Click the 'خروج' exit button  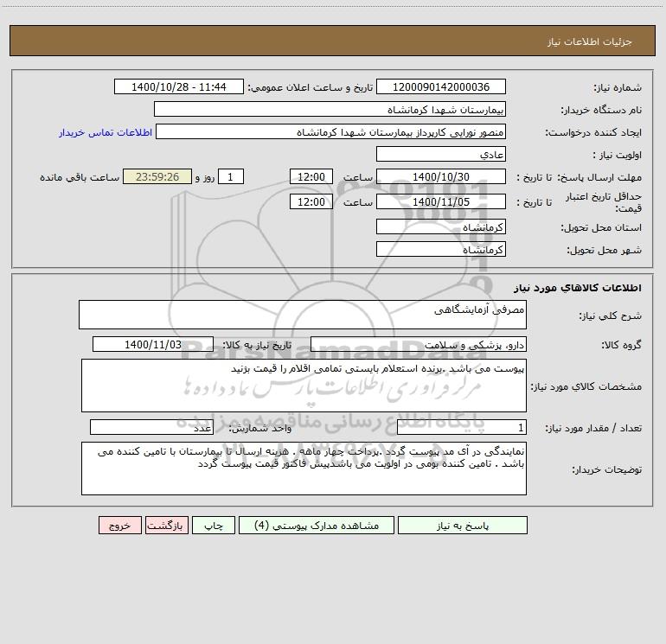click(119, 525)
